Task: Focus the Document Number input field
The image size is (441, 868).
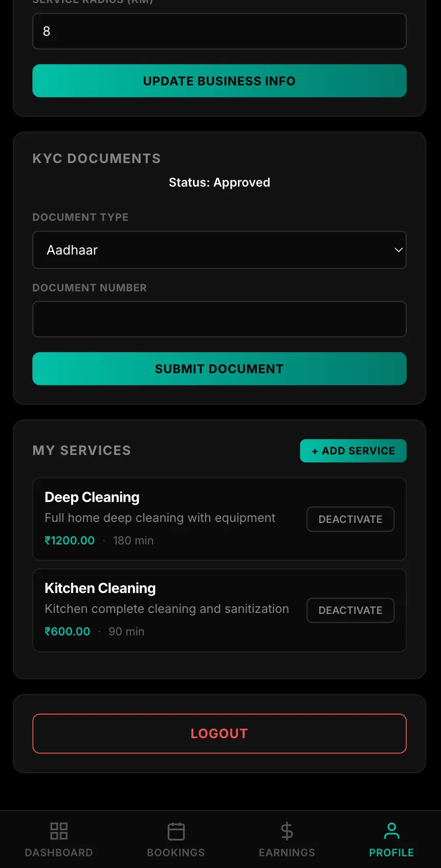Action: pos(219,319)
